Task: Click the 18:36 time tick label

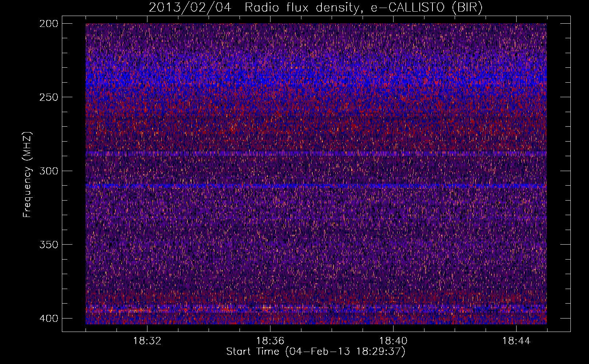Action: 270,341
